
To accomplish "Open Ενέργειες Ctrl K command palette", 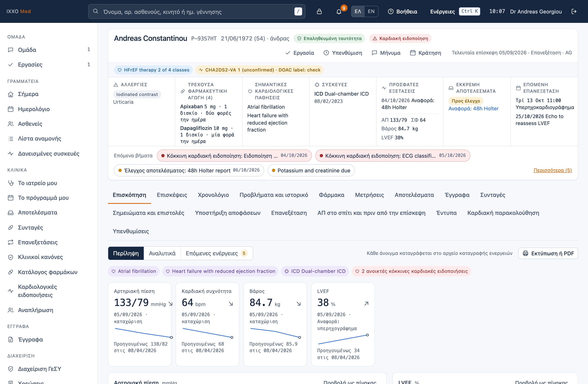I will click(x=455, y=11).
